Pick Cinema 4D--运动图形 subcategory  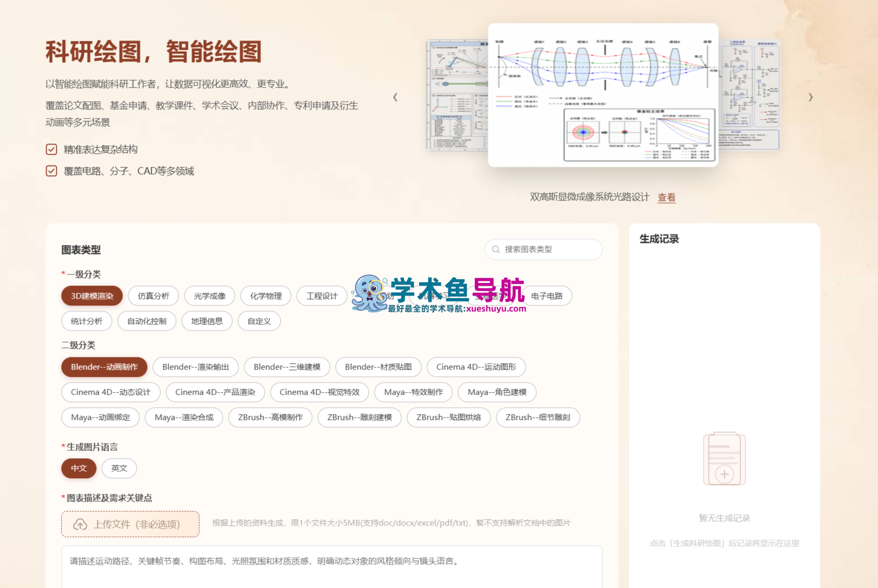[x=476, y=367]
